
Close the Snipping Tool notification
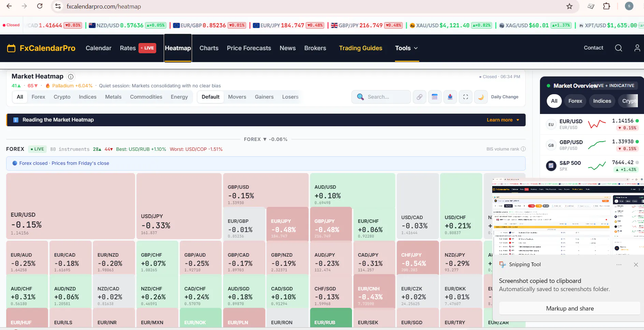636,265
